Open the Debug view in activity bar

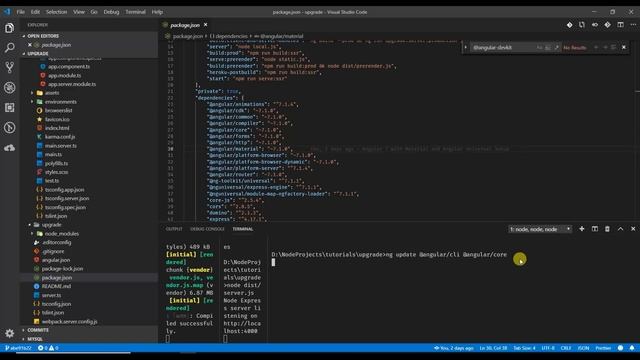[9, 87]
